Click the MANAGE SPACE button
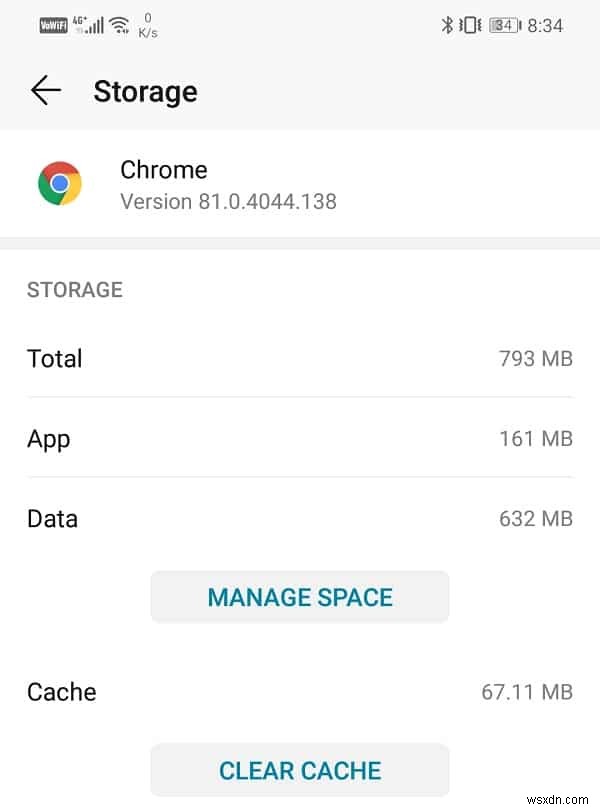 click(x=299, y=596)
